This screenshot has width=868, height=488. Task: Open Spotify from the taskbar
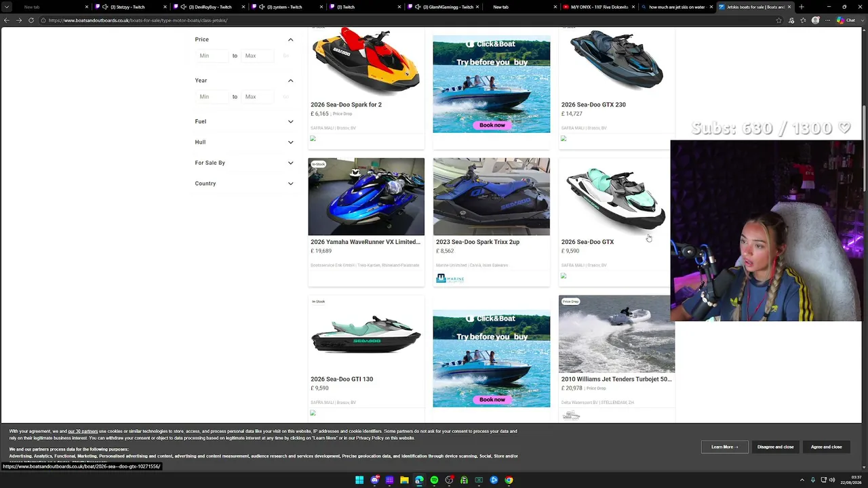[434, 480]
